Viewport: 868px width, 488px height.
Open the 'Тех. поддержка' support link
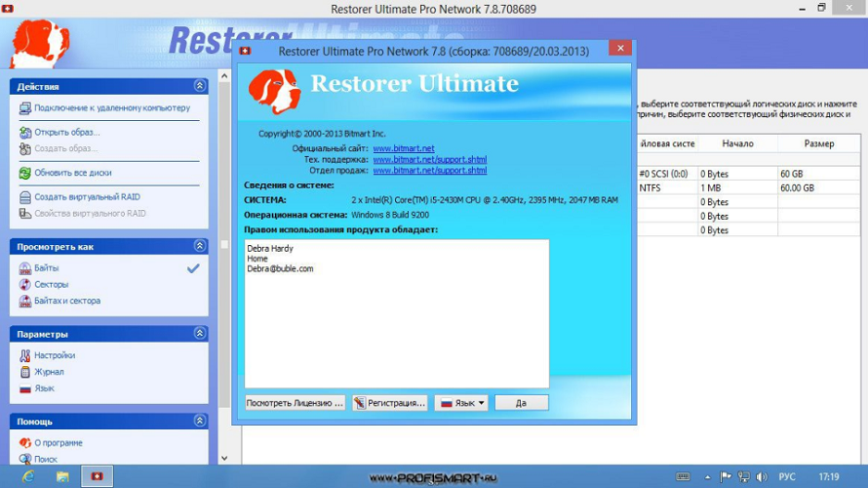point(429,159)
